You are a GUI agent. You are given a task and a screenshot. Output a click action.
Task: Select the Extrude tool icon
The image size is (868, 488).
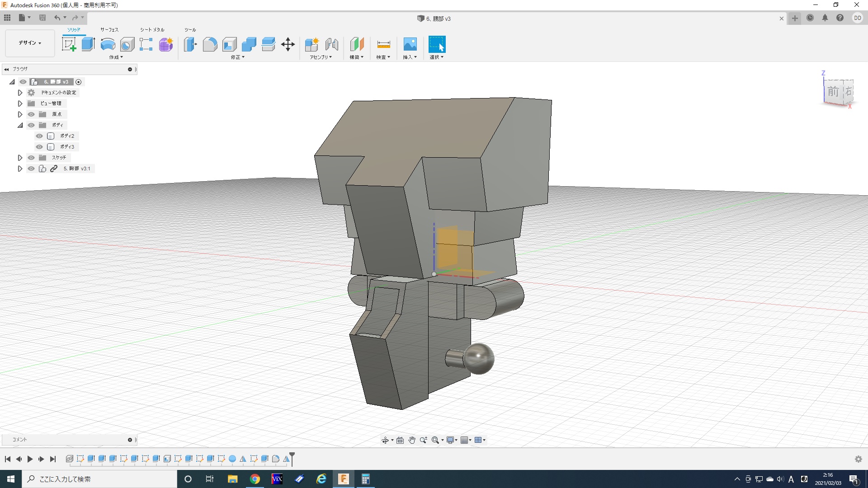pos(88,44)
